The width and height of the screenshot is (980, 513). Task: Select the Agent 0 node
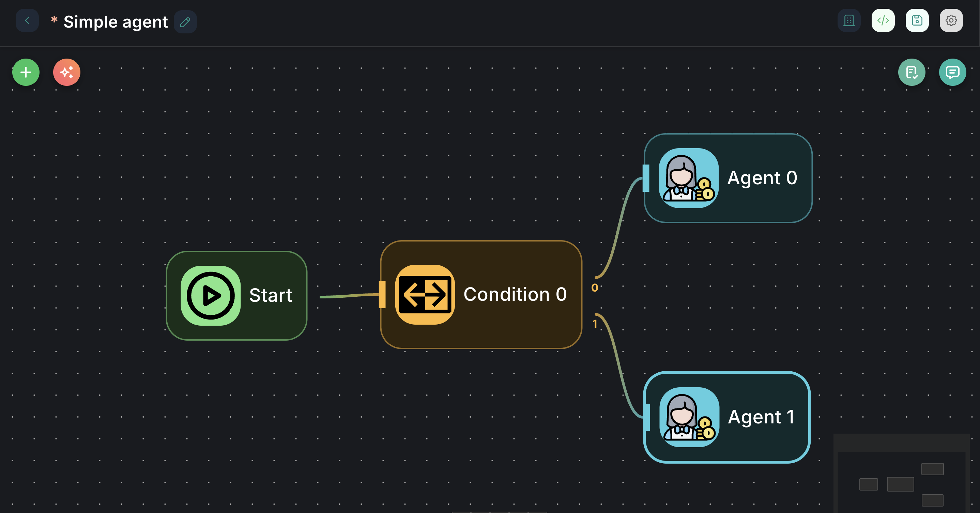[x=728, y=177]
